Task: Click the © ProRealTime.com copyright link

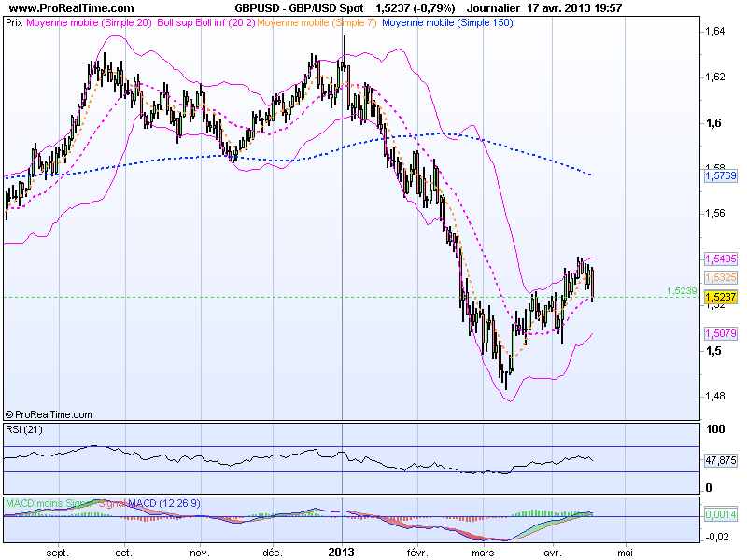Action: click(49, 412)
